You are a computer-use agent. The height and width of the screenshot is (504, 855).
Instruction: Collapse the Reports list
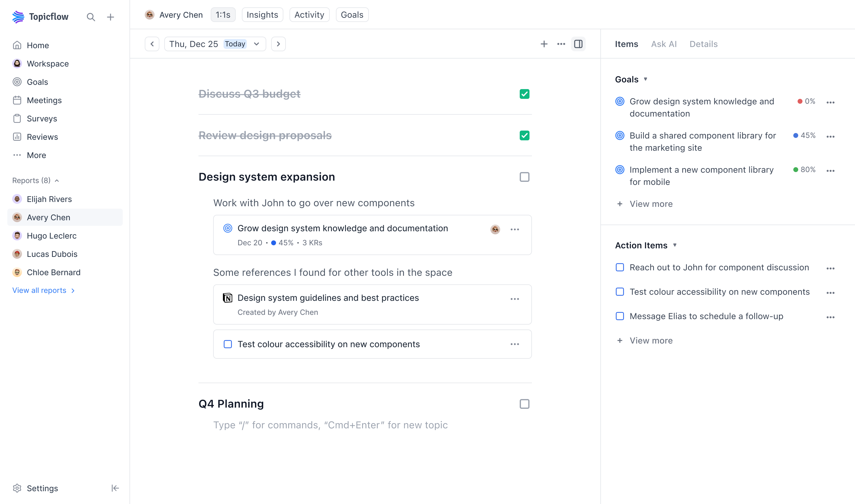[56, 180]
